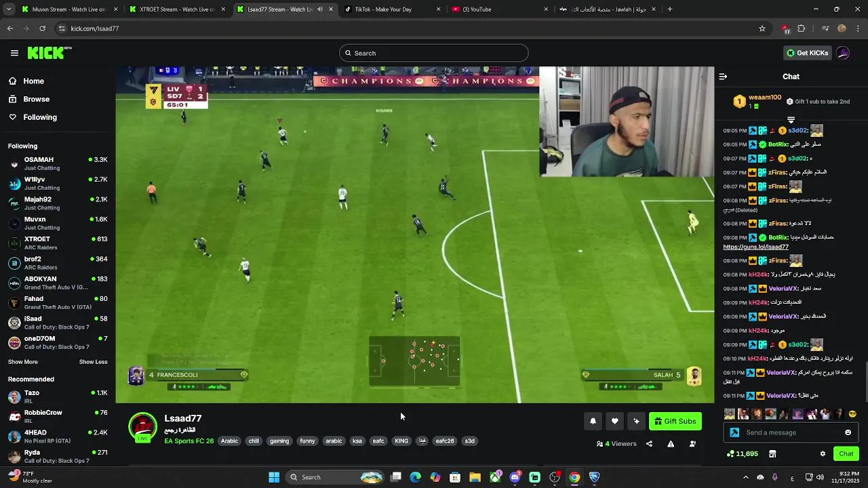Go back in browser history
The width and height of the screenshot is (868, 488).
pos(10,28)
